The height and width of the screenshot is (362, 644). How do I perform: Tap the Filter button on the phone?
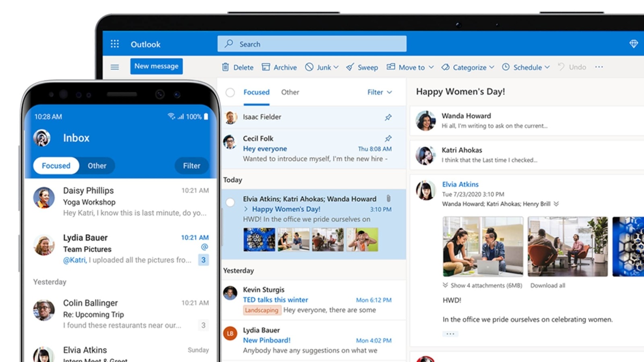click(192, 165)
